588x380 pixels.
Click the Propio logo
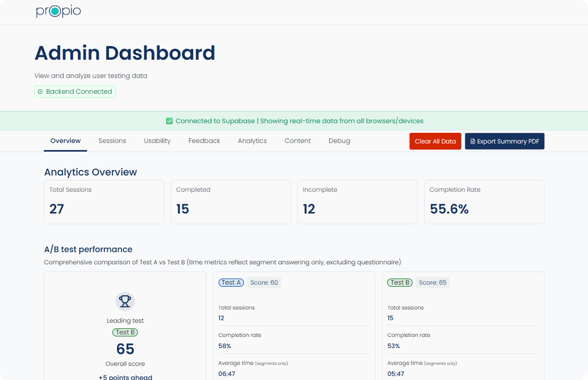point(58,11)
